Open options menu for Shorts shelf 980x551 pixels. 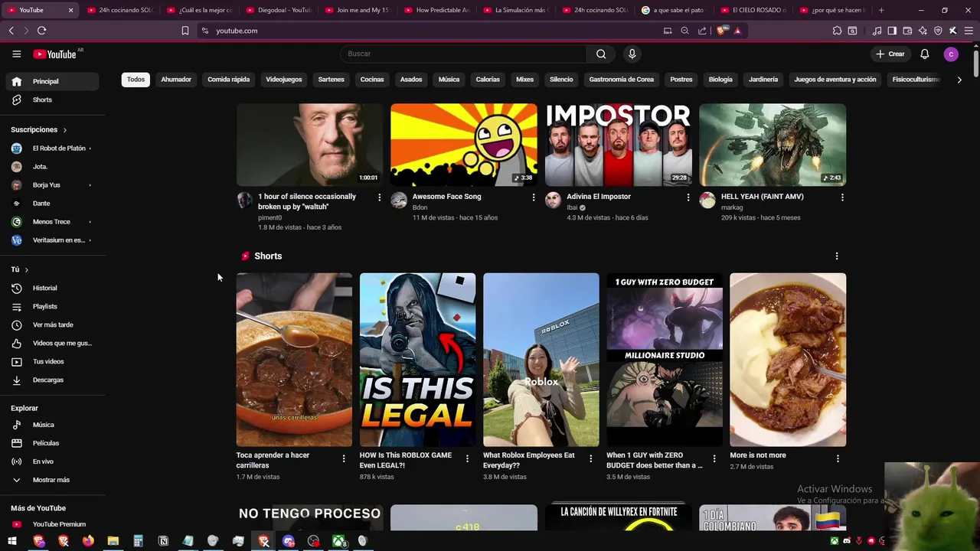coord(836,256)
